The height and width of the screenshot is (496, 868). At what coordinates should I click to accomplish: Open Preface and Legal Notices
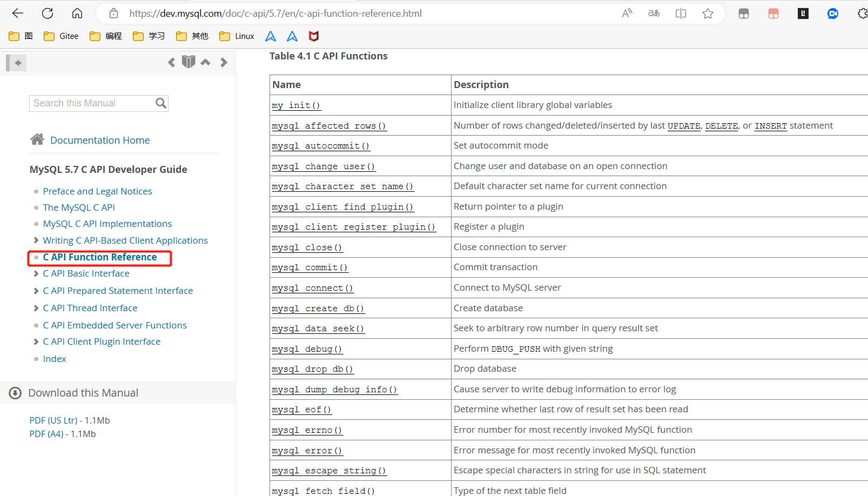coord(97,191)
